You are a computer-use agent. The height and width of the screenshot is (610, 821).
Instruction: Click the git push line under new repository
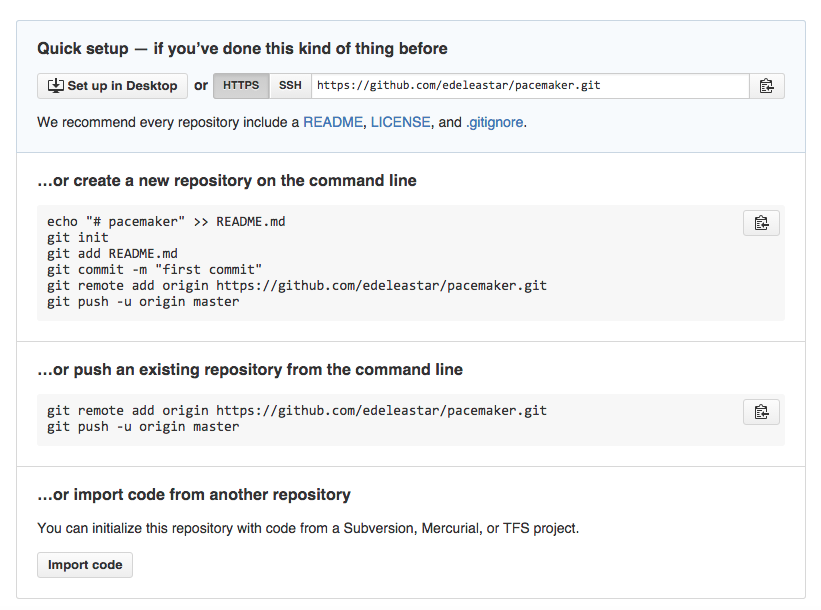pyautogui.click(x=143, y=302)
